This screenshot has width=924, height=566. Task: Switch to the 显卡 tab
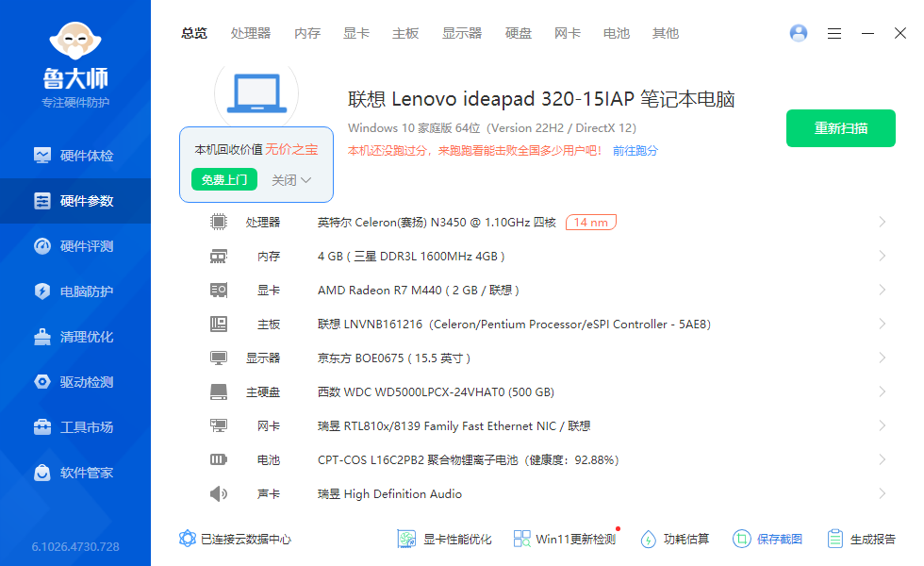click(x=356, y=34)
